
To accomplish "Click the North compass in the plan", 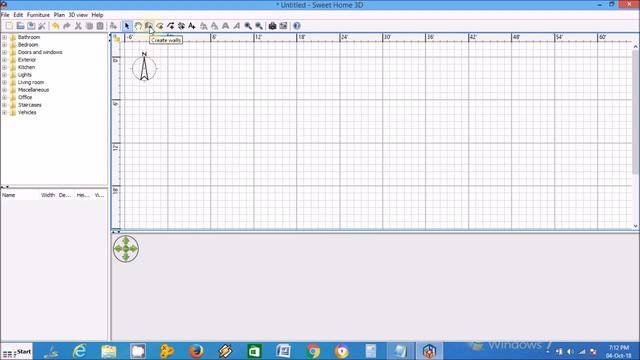I will (x=144, y=67).
